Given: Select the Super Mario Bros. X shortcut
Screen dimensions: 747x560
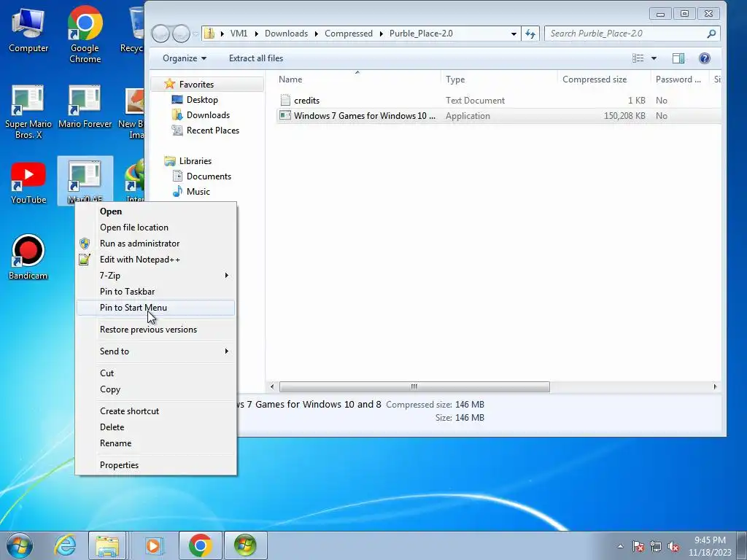Looking at the screenshot, I should tap(28, 112).
